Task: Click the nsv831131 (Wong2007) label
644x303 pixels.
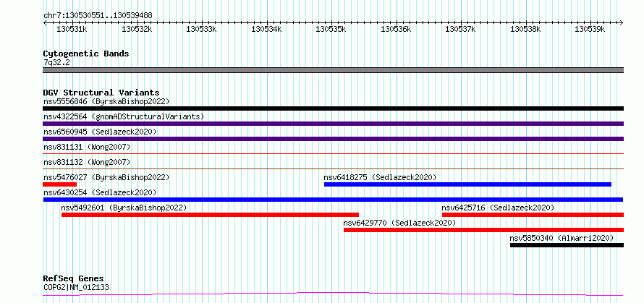Action: 87,147
